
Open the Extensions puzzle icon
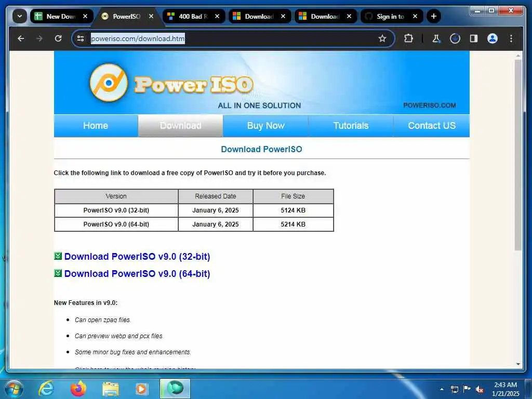pos(408,38)
